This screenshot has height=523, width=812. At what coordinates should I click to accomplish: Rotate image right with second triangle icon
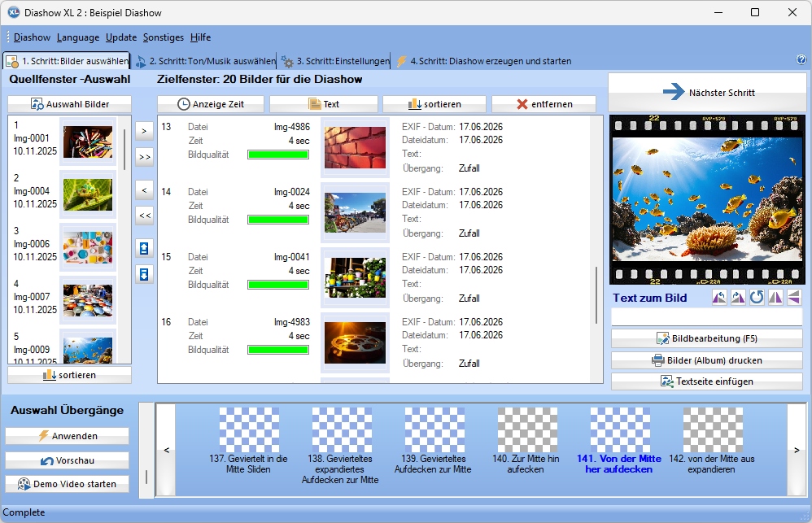[x=738, y=298]
